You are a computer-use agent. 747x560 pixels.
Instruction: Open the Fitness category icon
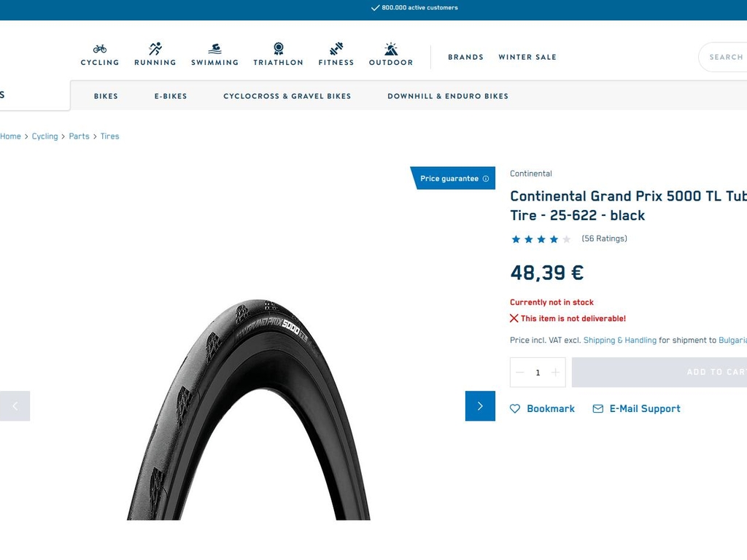tap(336, 49)
